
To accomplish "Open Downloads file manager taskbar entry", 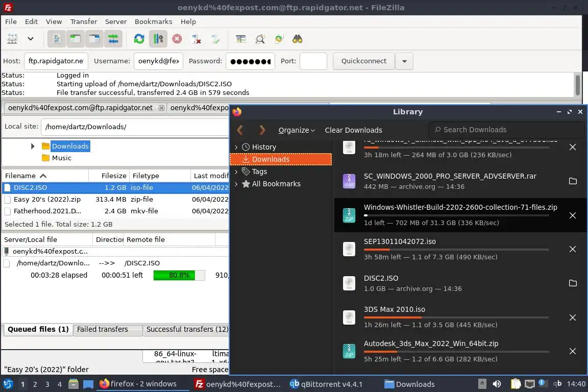I will [x=409, y=384].
